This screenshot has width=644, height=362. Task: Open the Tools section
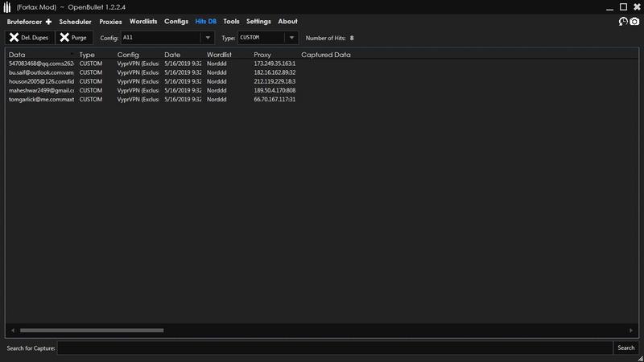(x=231, y=22)
